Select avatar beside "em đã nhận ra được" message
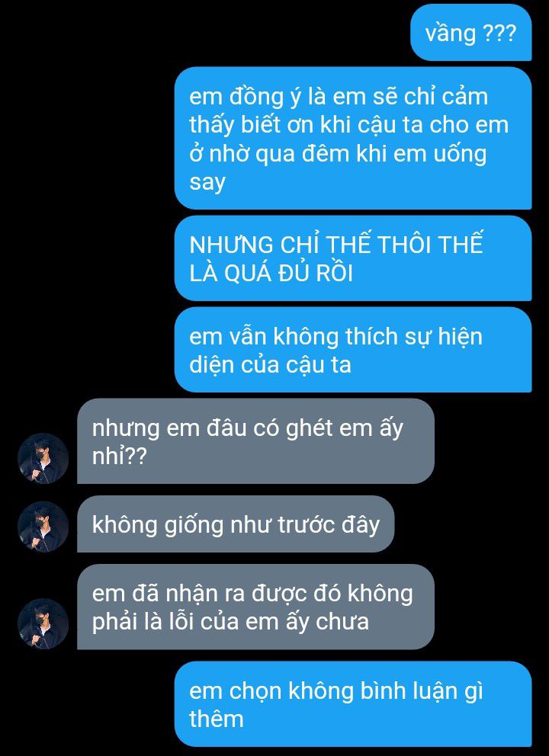The height and width of the screenshot is (756, 549). tap(43, 623)
